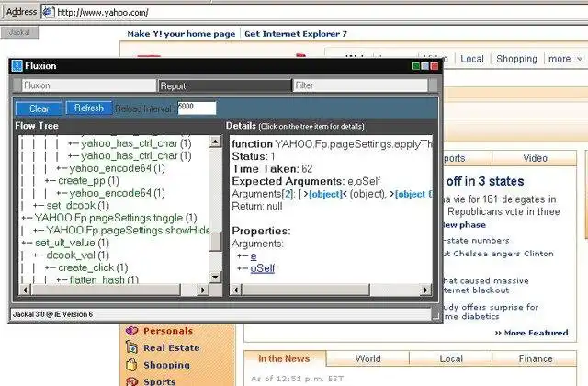This screenshot has width=588, height=386.
Task: Open the Video tab on Yahoo
Action: [535, 158]
